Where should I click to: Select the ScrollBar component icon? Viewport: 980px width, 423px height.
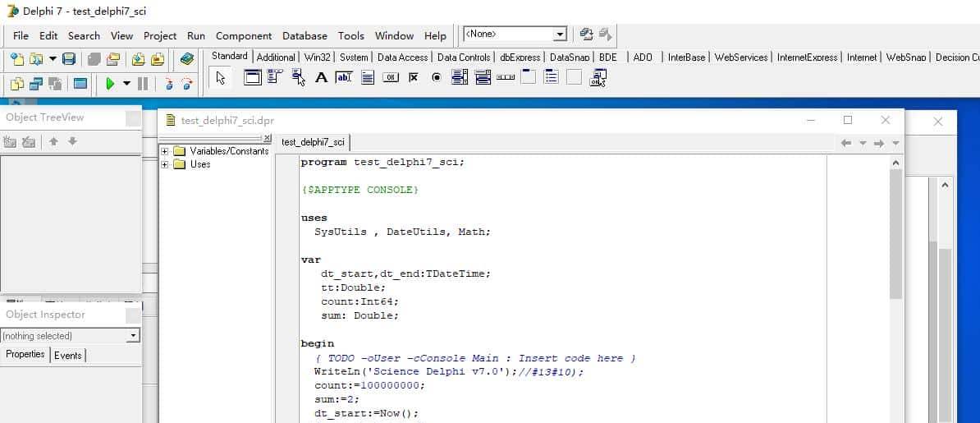[506, 77]
